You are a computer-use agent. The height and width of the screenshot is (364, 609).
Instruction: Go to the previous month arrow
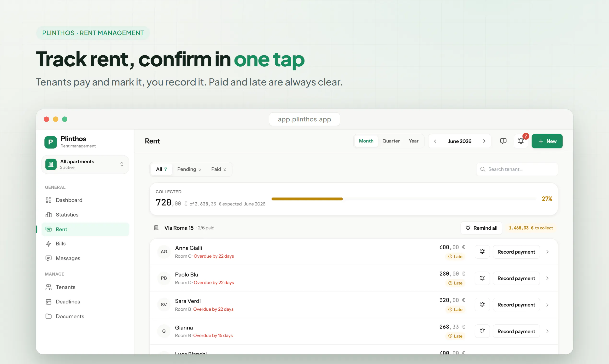435,141
